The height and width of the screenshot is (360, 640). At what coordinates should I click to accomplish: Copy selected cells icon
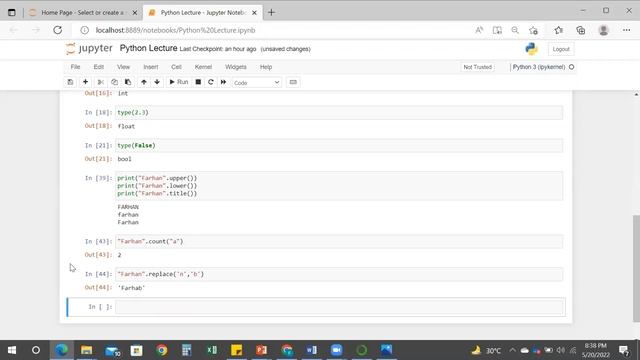pos(114,82)
